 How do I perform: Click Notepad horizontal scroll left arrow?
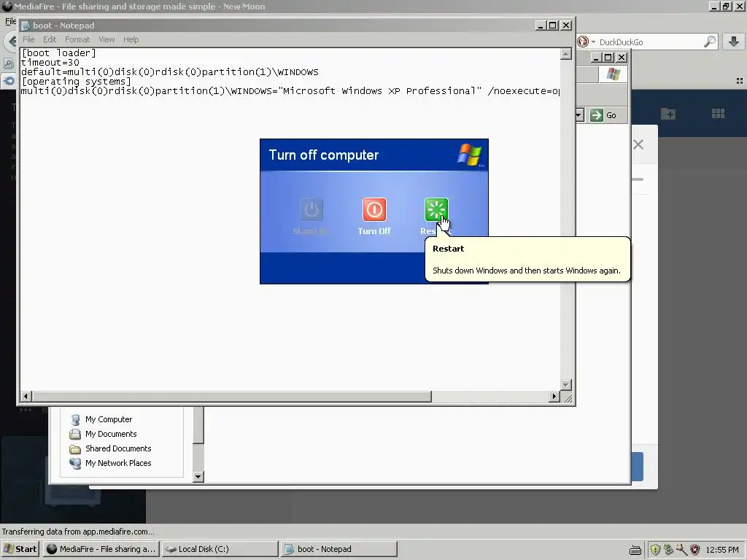click(26, 396)
